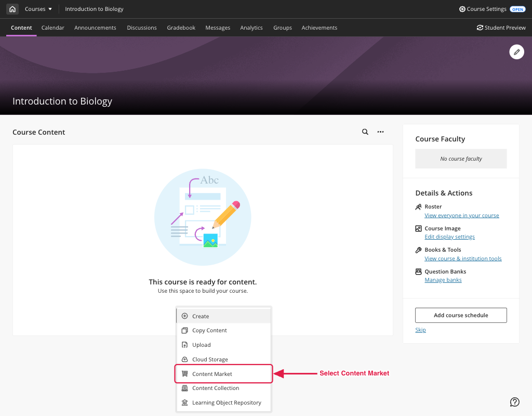Open View course & institution tools link
Viewport: 532px width, 416px height.
coord(463,258)
